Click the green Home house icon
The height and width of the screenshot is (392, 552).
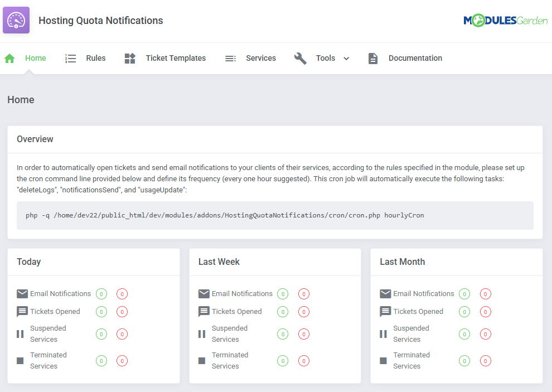click(9, 58)
